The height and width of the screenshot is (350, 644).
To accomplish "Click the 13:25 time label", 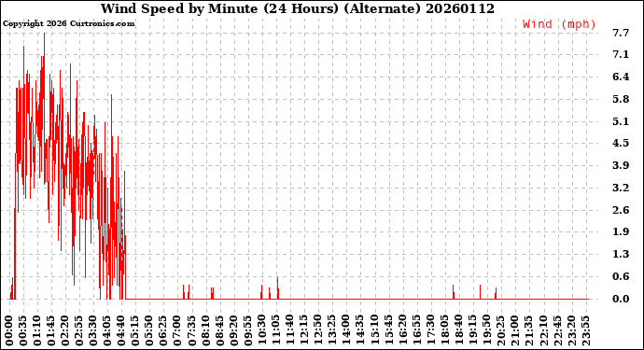I will click(332, 330).
